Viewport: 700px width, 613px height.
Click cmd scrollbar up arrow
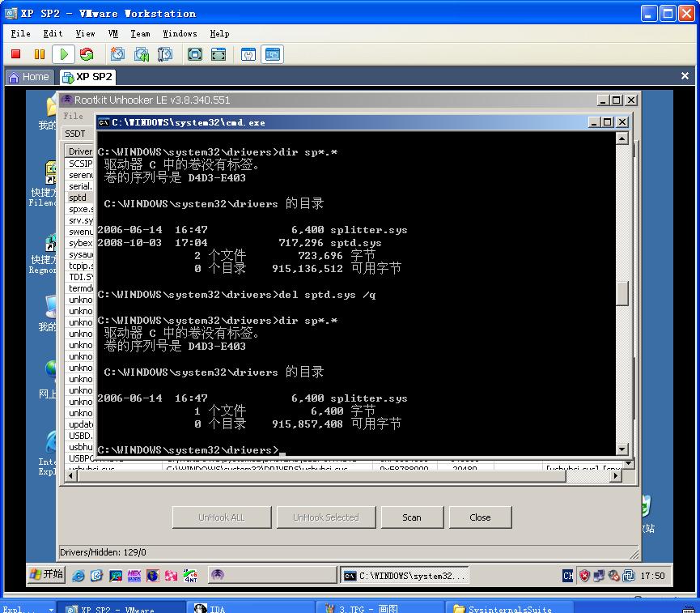coord(622,138)
